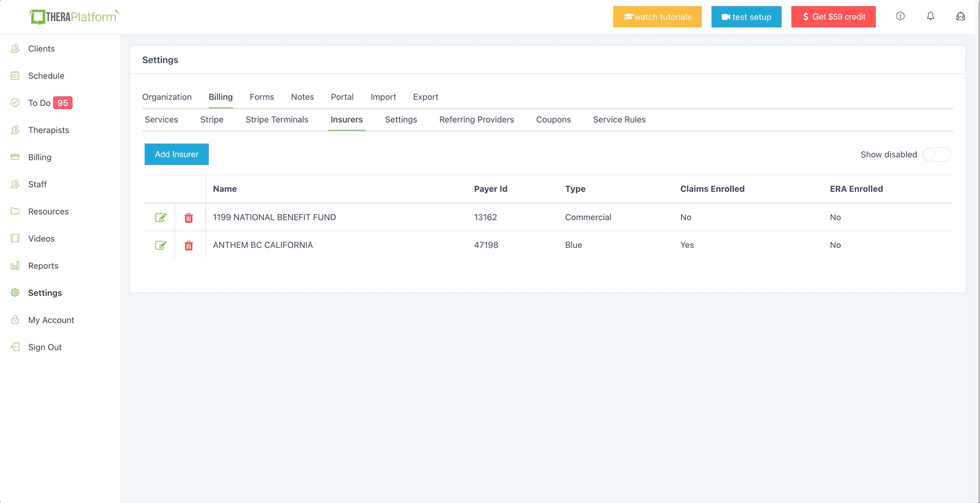Image resolution: width=980 pixels, height=503 pixels.
Task: Delete the 1199 National Benefit Fund insurer
Action: pos(189,218)
